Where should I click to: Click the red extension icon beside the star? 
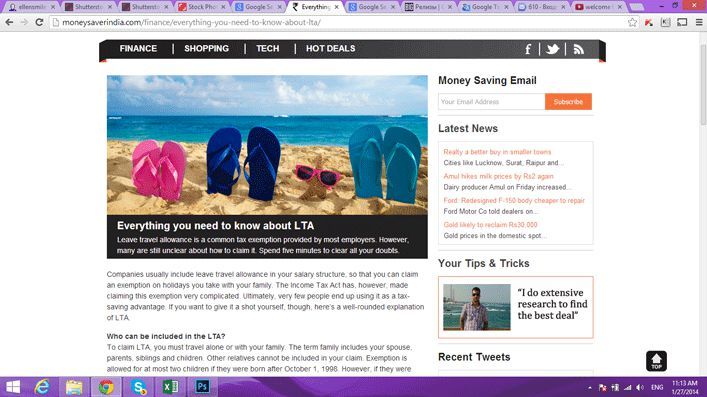pyautogui.click(x=649, y=22)
